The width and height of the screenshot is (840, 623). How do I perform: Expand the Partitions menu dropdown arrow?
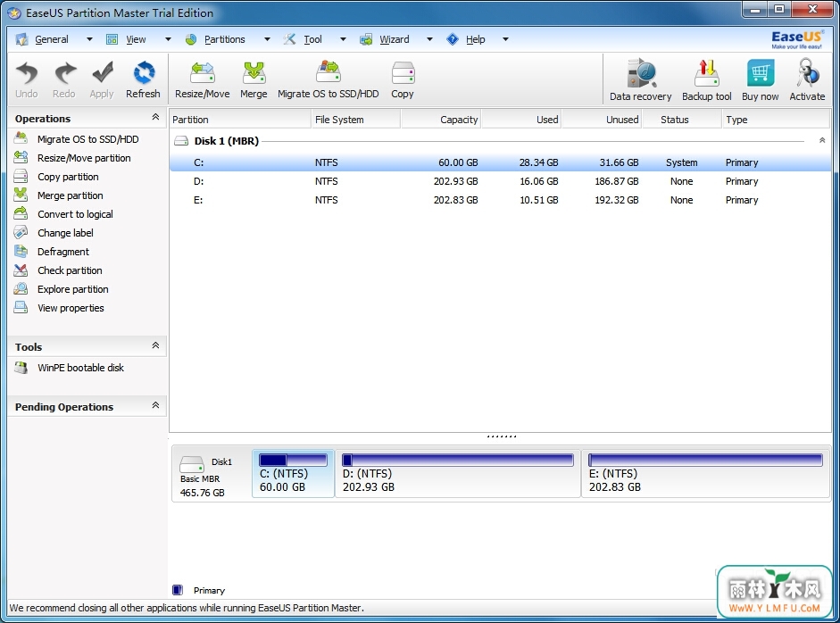pyautogui.click(x=267, y=39)
